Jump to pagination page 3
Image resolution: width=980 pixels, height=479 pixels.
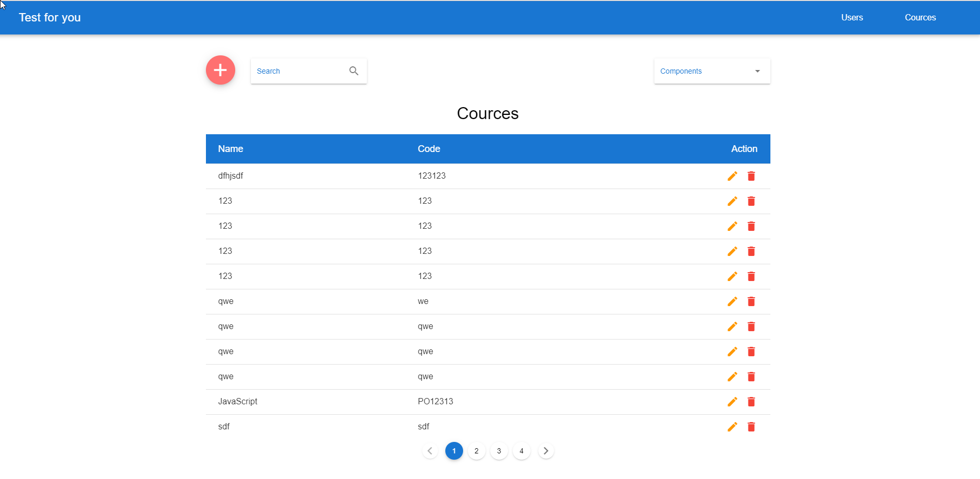499,451
